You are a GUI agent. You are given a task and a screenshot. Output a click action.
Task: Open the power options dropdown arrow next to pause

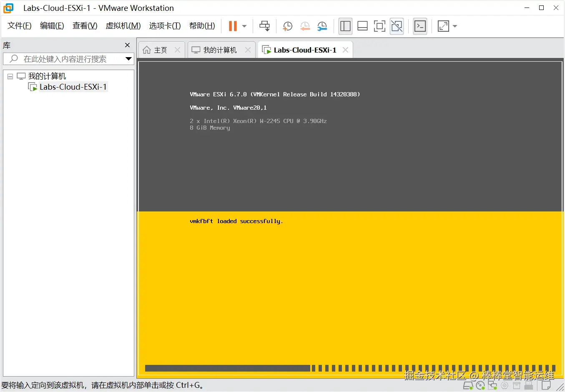coord(244,26)
